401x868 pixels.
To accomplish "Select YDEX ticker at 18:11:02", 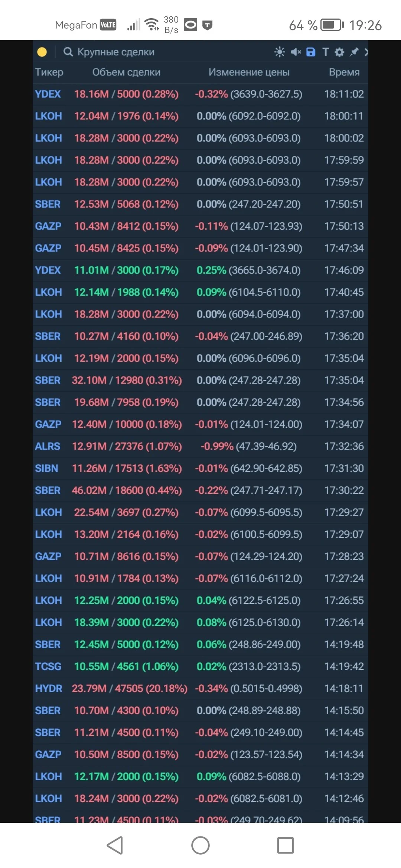I will [48, 94].
